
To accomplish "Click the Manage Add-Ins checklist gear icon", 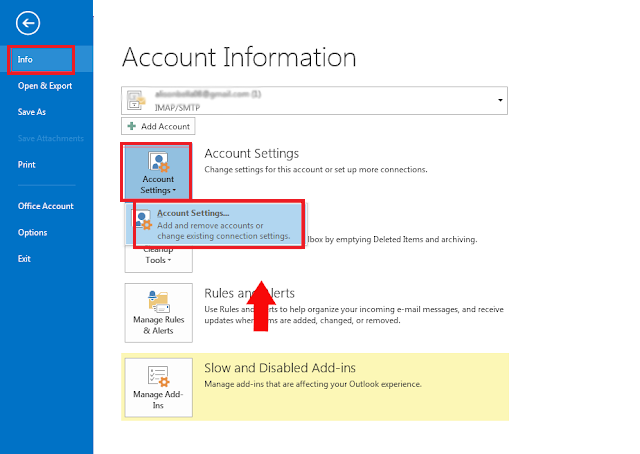I will 158,376.
